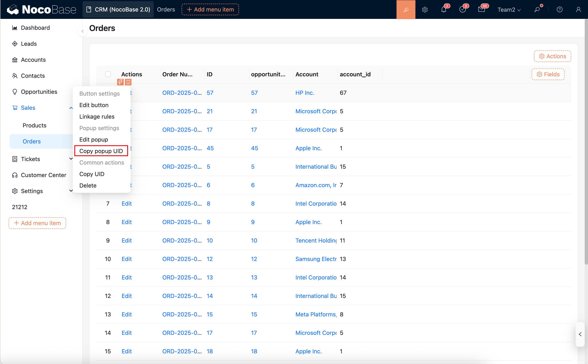Expand the right side panel arrow
588x364 pixels.
580,334
